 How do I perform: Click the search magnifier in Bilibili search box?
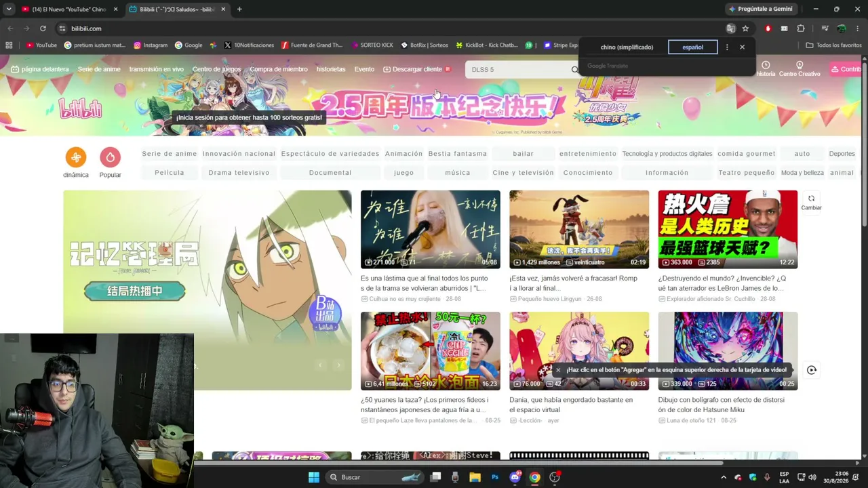[x=575, y=70]
